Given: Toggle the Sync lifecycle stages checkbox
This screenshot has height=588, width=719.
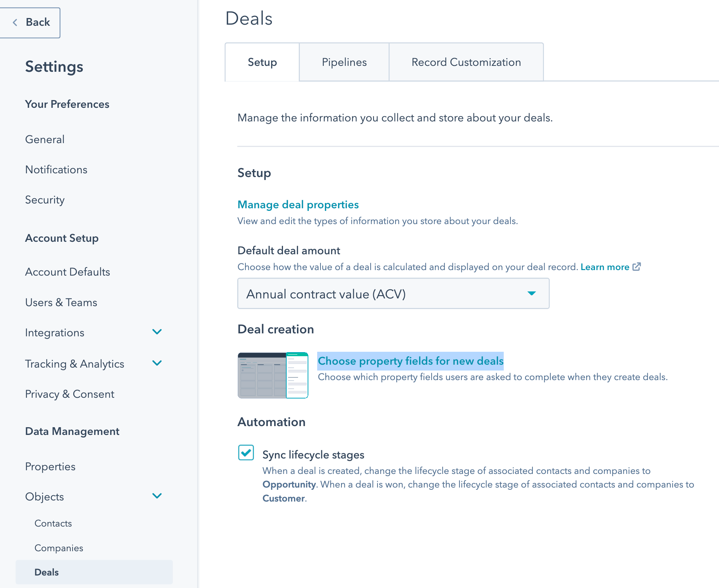Looking at the screenshot, I should (x=246, y=453).
